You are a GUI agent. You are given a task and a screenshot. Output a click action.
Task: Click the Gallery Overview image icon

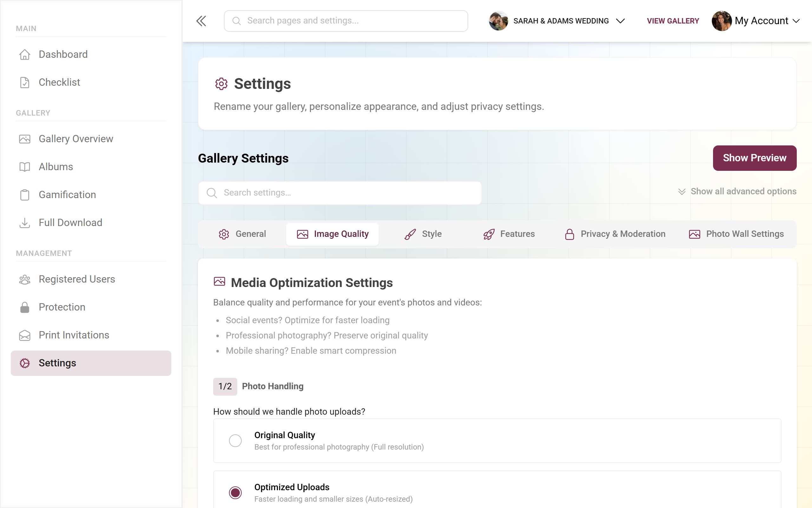point(25,139)
